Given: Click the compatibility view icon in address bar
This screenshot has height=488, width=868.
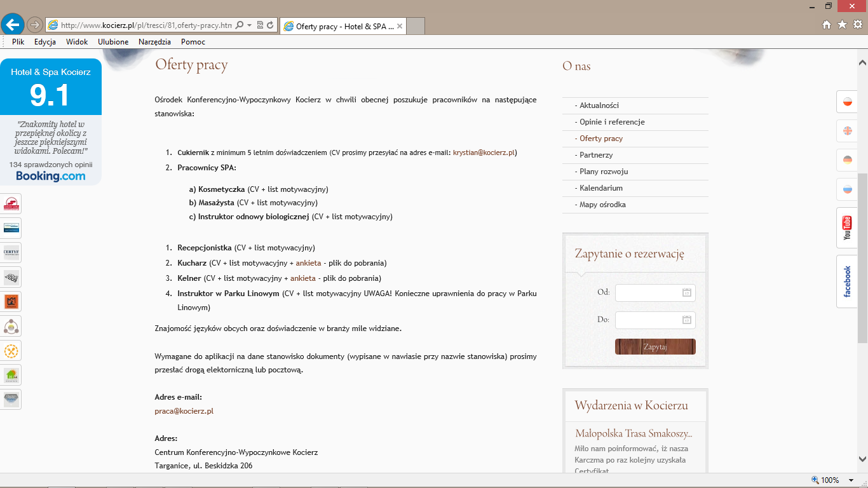Looking at the screenshot, I should tap(260, 25).
